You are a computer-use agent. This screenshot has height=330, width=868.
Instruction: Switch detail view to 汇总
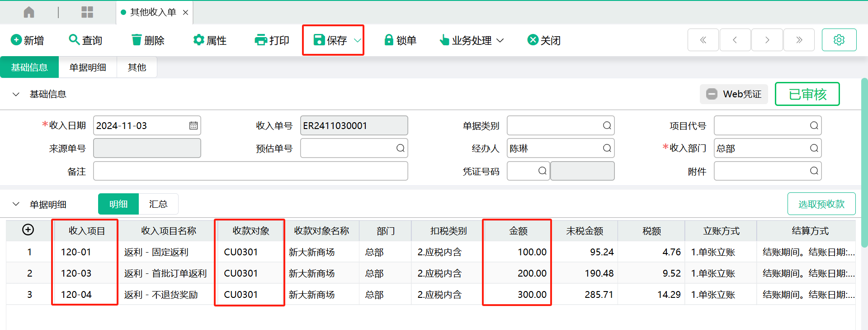(x=158, y=204)
